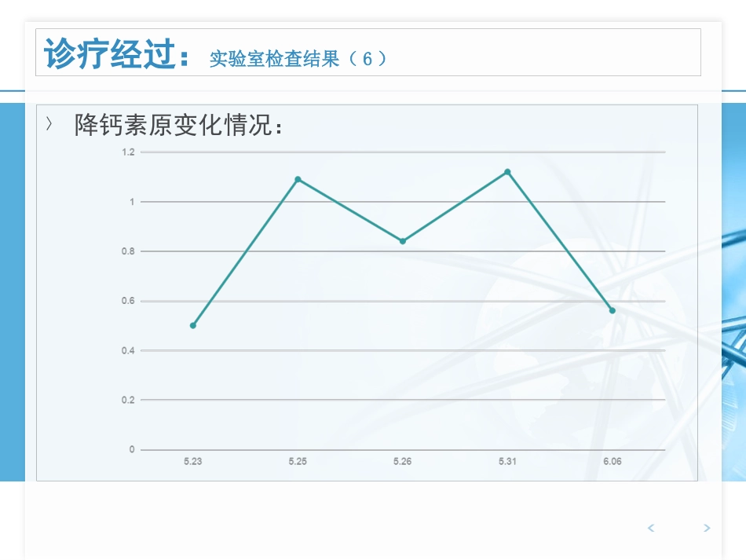Click the 0 y-axis value label

point(132,449)
